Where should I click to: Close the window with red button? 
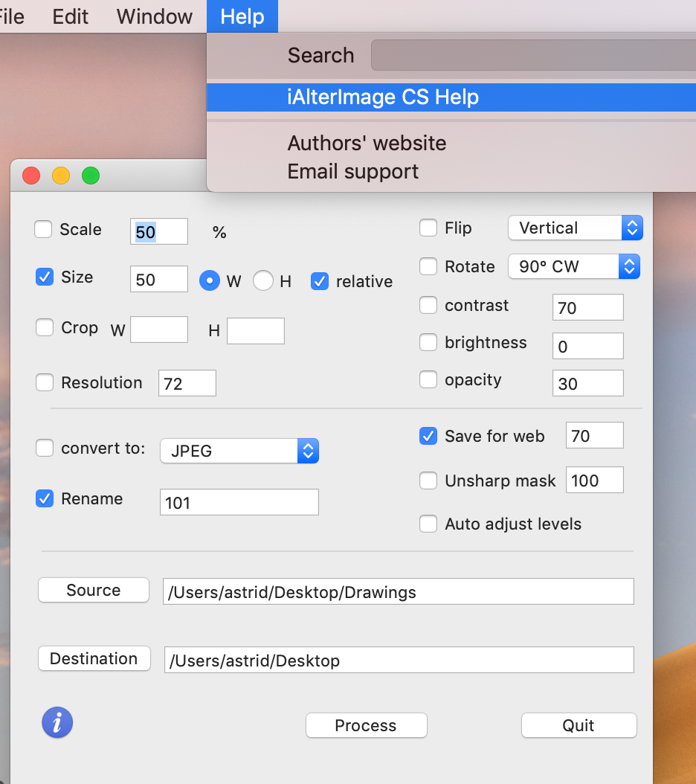pyautogui.click(x=31, y=176)
